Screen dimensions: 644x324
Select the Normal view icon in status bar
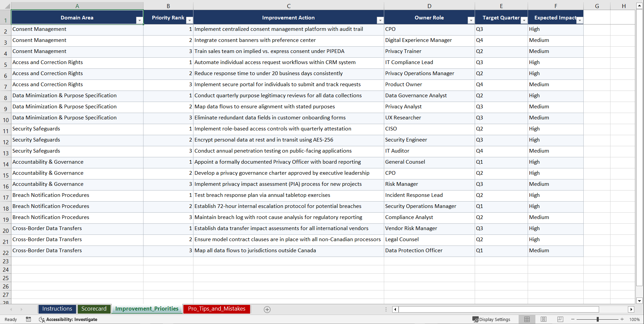tap(527, 319)
